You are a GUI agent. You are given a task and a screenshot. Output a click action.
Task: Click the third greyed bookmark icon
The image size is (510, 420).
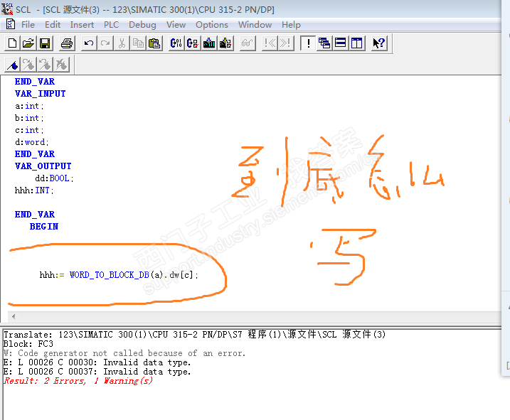[45, 65]
